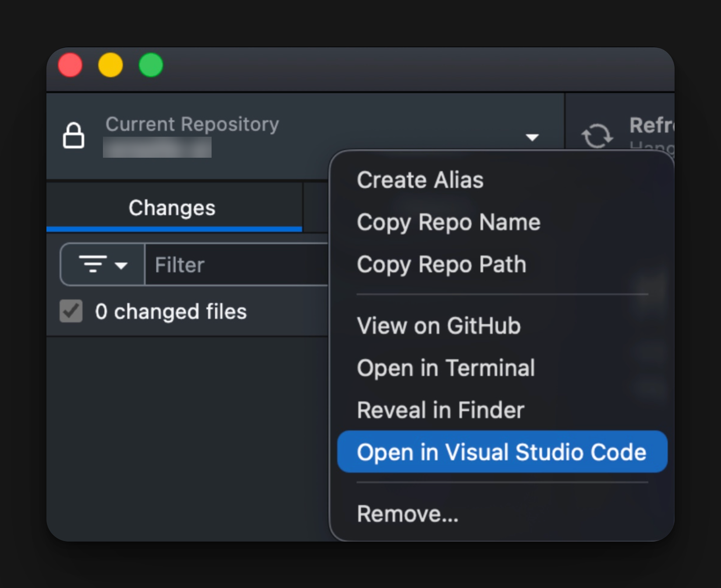721x588 pixels.
Task: Select Copy Repo Name menu item
Action: 502,222
